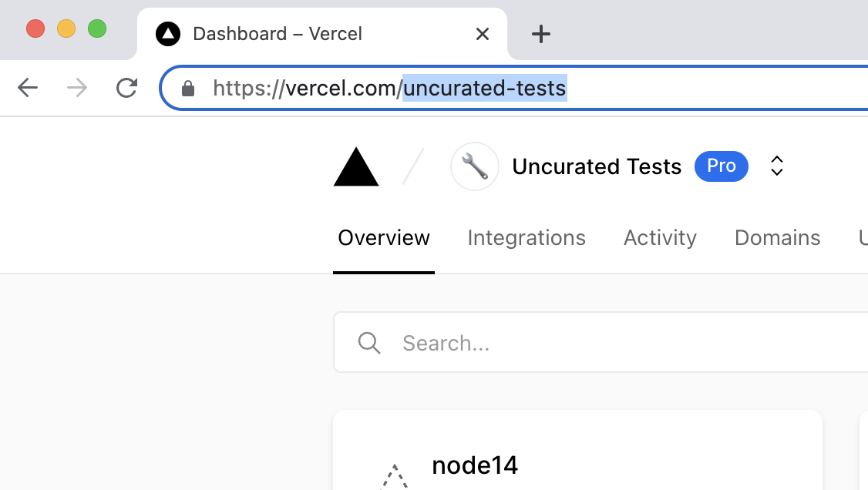This screenshot has height=490, width=868.
Task: Switch to the Integrations tab
Action: 527,238
